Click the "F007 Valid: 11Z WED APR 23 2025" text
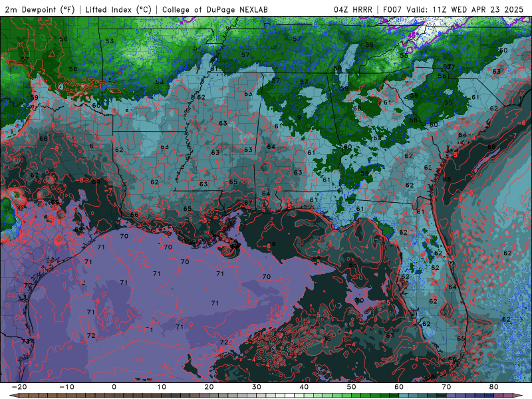The image size is (532, 399). [453, 9]
